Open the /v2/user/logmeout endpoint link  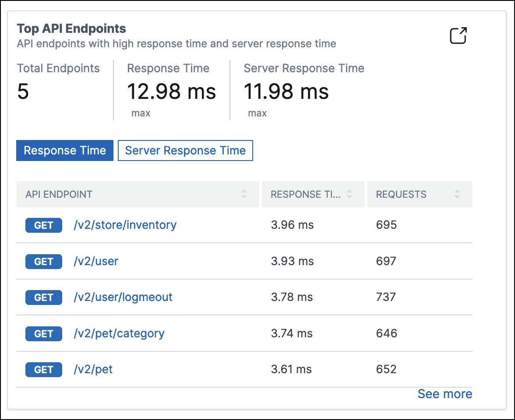pos(123,297)
